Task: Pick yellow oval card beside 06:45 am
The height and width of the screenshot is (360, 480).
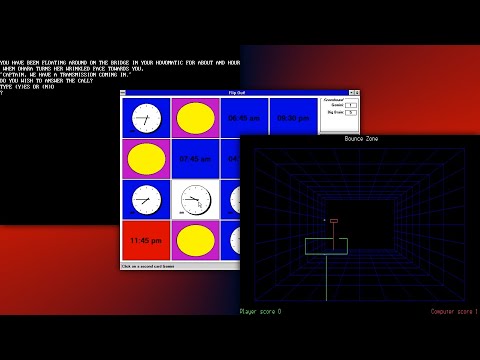Action: pos(195,118)
